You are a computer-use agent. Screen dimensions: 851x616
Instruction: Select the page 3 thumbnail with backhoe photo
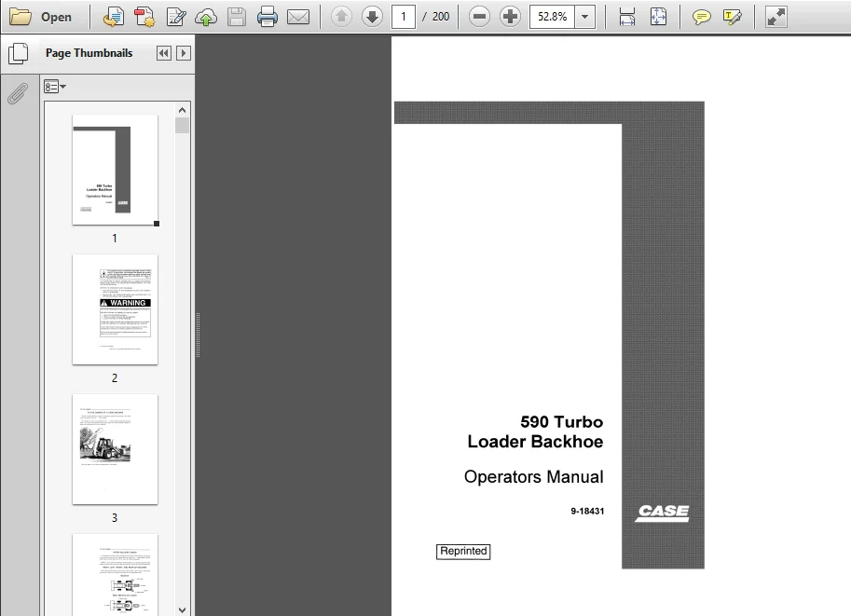(115, 449)
